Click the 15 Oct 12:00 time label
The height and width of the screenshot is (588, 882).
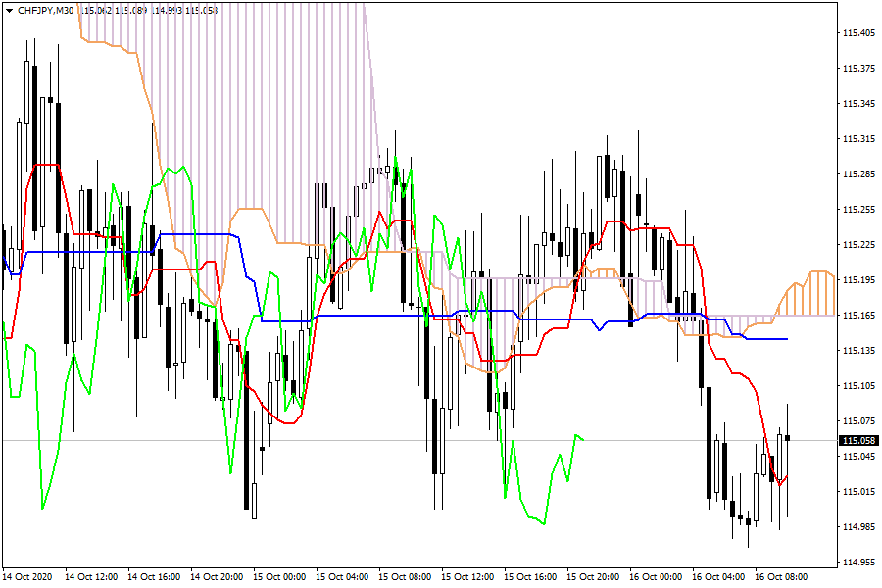[467, 577]
